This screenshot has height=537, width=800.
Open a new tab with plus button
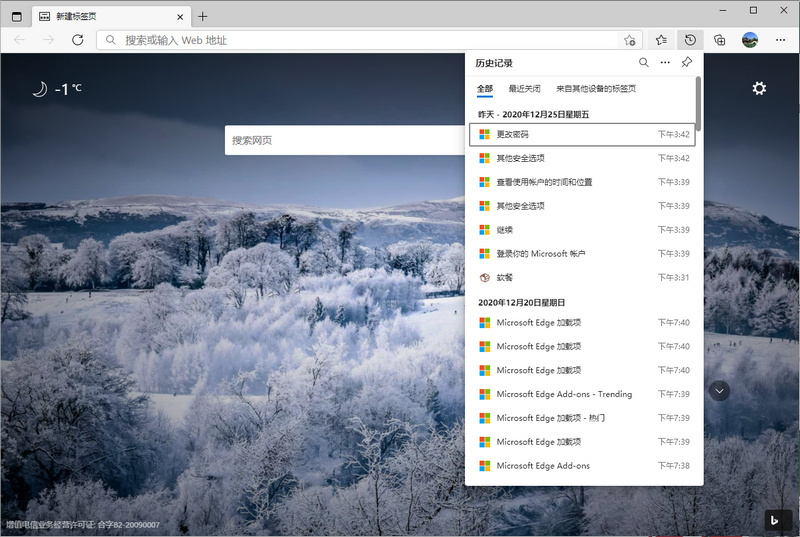203,17
